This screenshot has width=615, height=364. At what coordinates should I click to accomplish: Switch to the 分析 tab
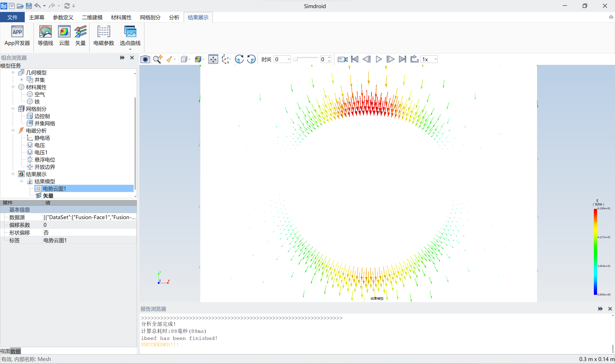coord(174,17)
